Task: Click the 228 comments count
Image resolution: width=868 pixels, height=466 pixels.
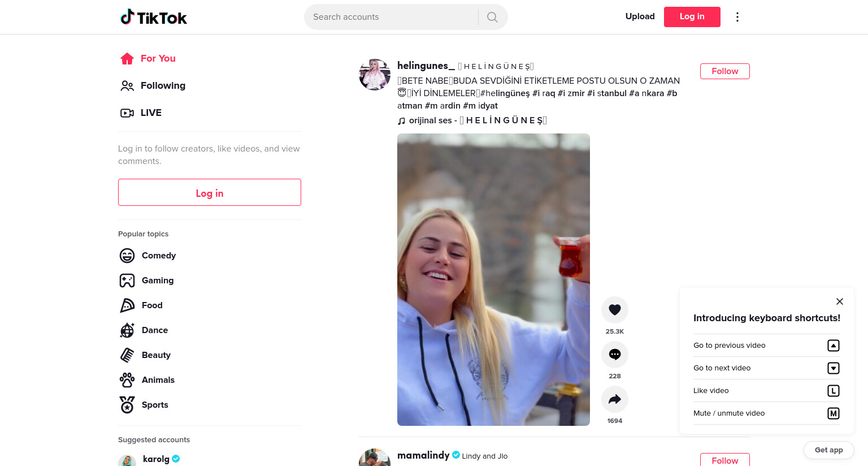Action: (x=615, y=376)
